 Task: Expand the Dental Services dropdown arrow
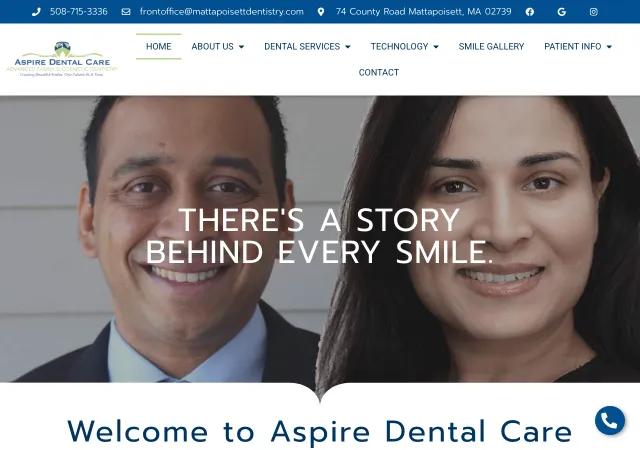click(348, 47)
